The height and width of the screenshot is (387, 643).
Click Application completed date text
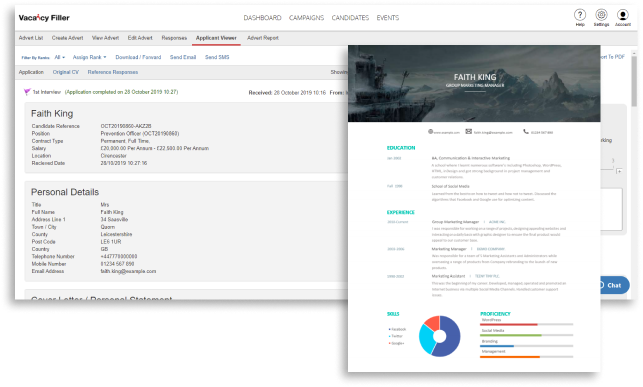click(121, 92)
